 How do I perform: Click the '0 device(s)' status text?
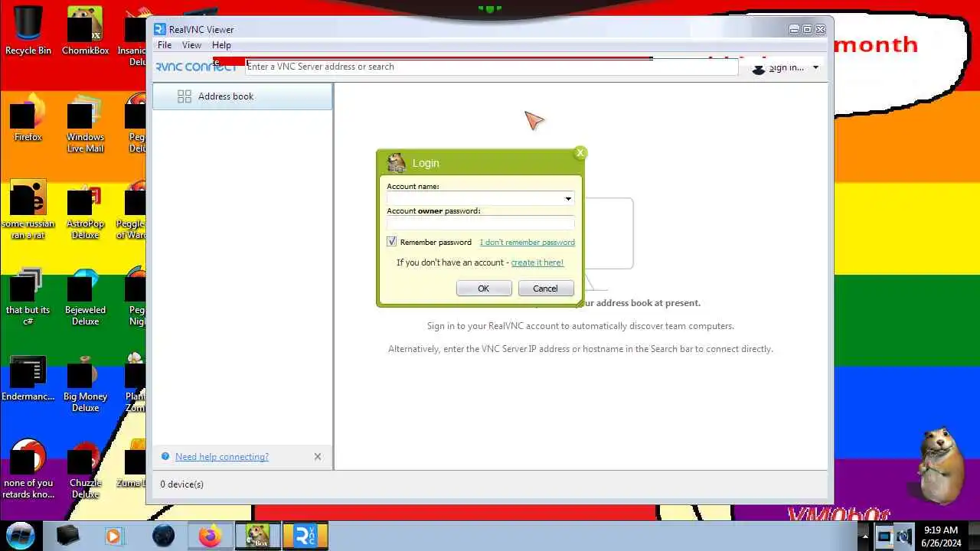(182, 484)
